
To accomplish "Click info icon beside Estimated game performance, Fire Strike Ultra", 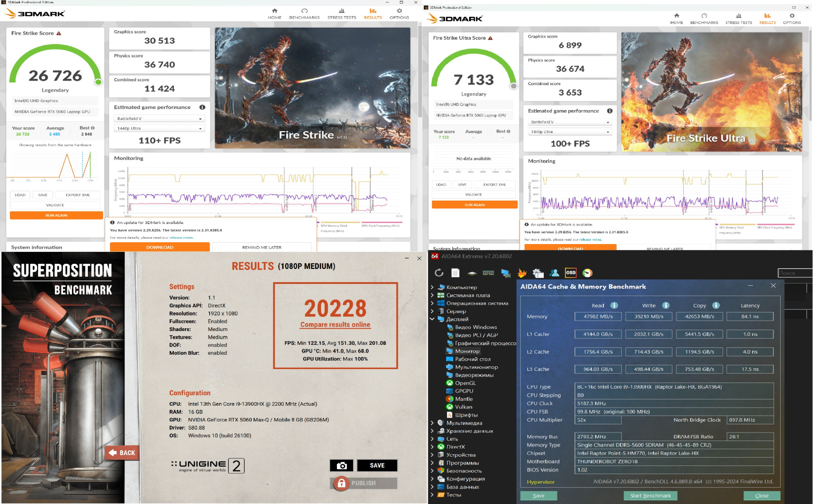I will coord(609,111).
